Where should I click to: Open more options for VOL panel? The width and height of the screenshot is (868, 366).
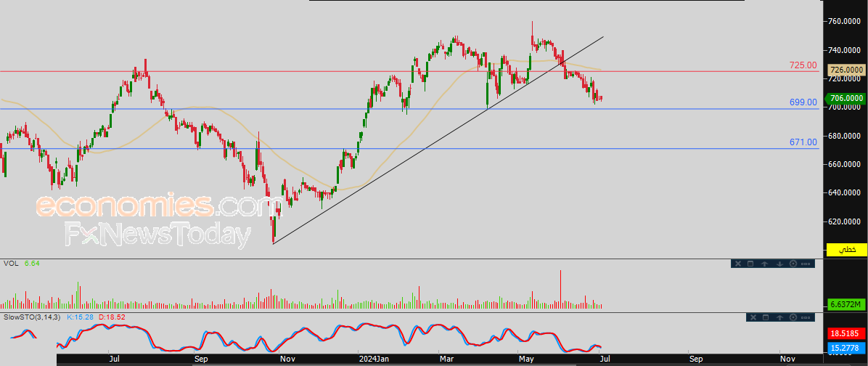(806, 264)
